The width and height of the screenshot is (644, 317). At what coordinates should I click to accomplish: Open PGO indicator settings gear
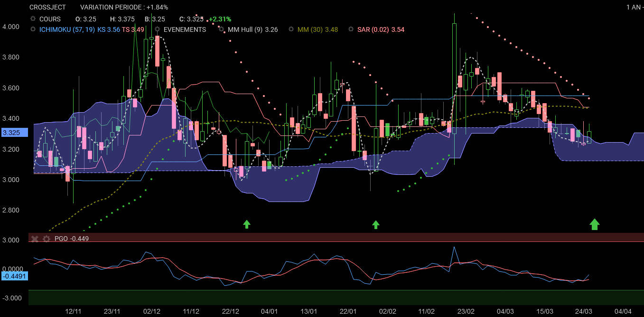(47, 239)
